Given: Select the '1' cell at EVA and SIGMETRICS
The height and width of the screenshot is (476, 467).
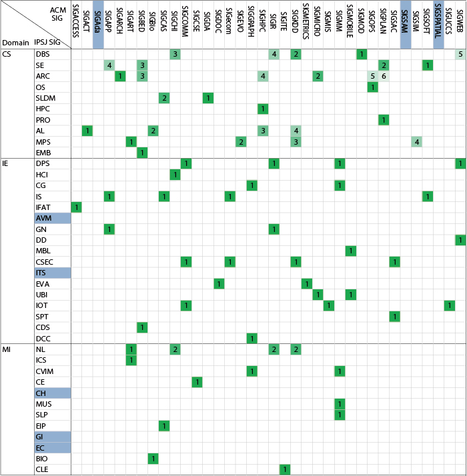Looking at the screenshot, I should point(307,284).
